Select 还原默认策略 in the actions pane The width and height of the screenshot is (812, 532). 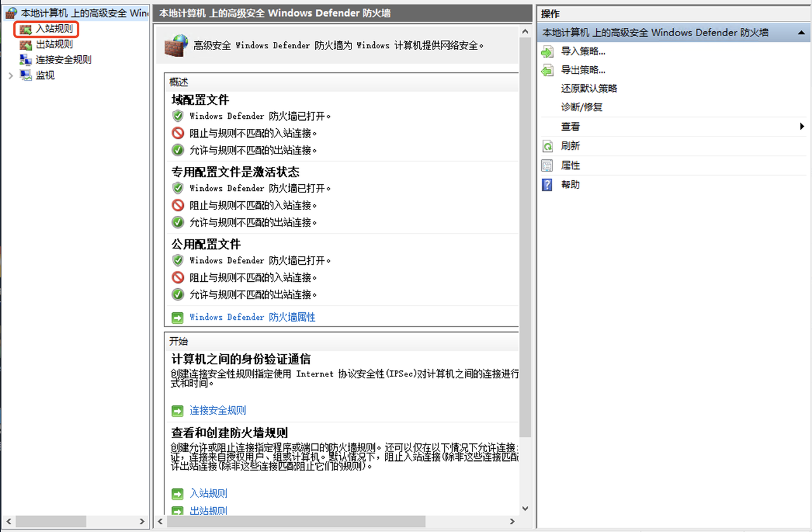tap(589, 89)
